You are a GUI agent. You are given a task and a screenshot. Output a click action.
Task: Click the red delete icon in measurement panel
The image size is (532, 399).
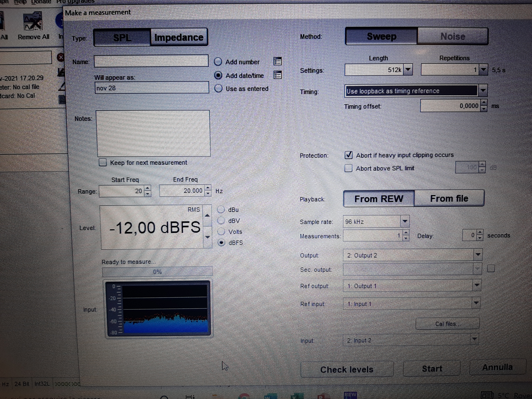(x=61, y=57)
